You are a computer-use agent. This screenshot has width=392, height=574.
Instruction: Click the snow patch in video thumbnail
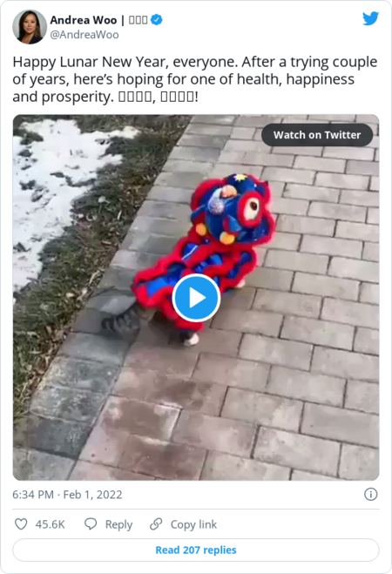tap(55, 191)
